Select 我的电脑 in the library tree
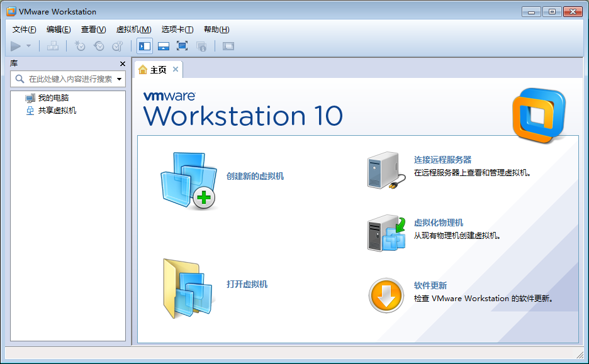The image size is (589, 364). pos(53,98)
